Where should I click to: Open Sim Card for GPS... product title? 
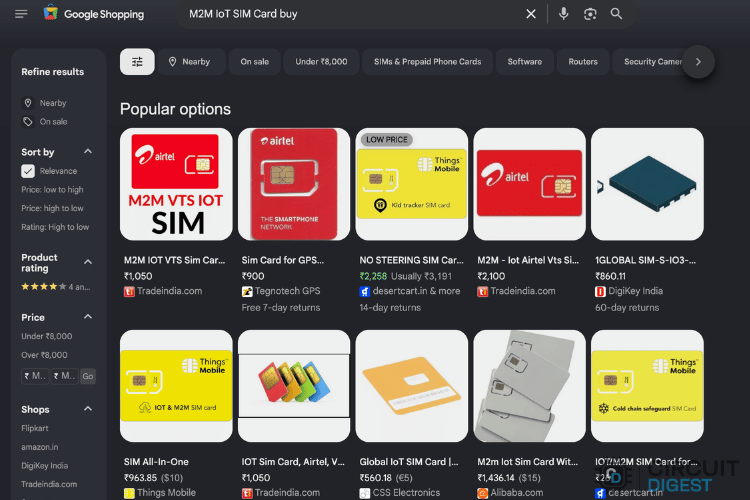pyautogui.click(x=283, y=260)
